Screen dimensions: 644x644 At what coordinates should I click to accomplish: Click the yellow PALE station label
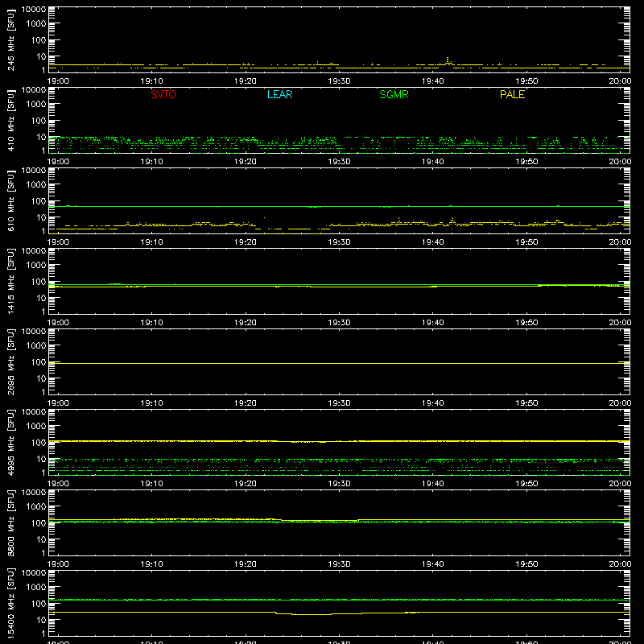(512, 94)
